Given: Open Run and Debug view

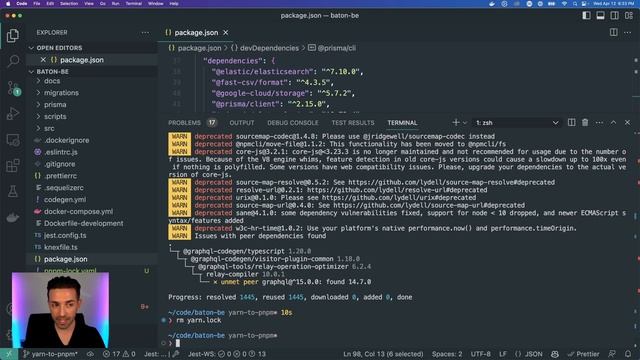Looking at the screenshot, I should (13, 114).
